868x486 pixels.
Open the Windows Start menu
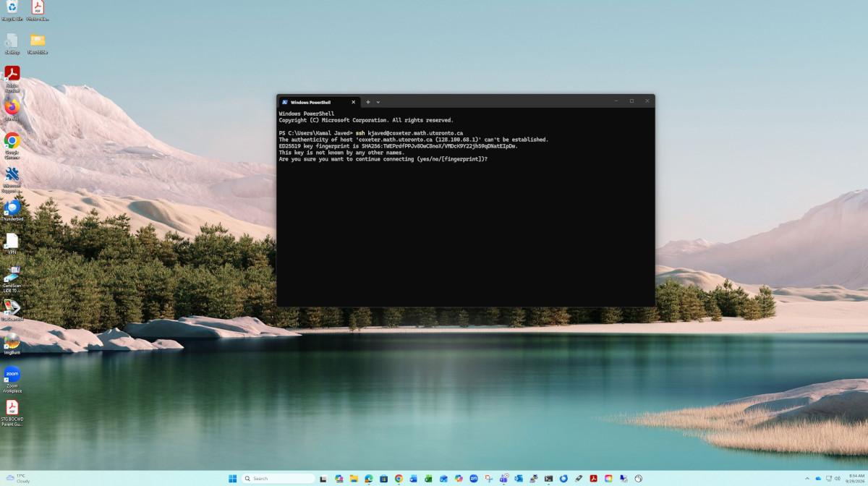[232, 478]
